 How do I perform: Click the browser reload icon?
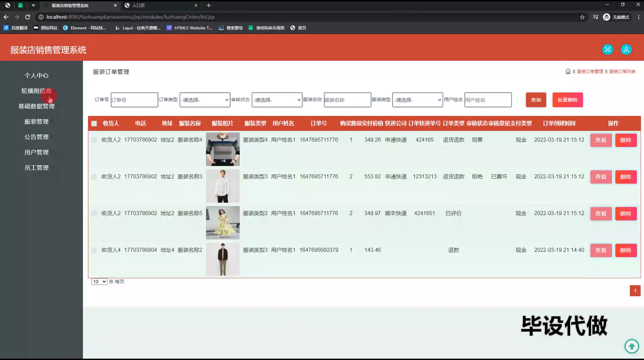[x=28, y=17]
